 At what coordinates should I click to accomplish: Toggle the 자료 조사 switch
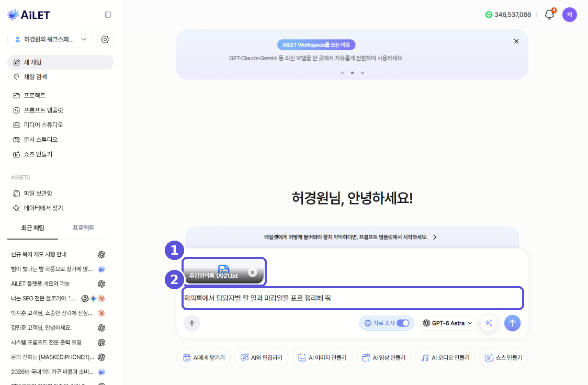click(403, 323)
